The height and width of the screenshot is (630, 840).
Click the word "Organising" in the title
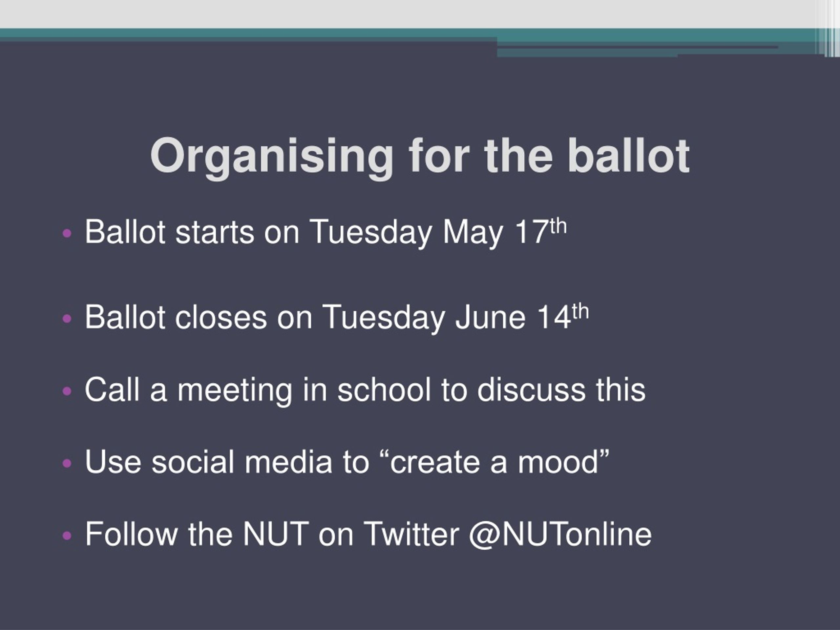272,157
